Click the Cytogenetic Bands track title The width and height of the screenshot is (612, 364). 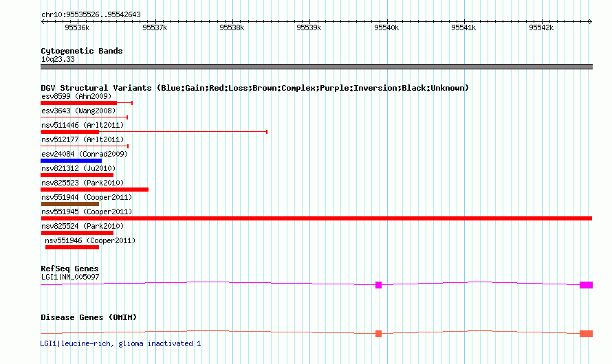82,51
